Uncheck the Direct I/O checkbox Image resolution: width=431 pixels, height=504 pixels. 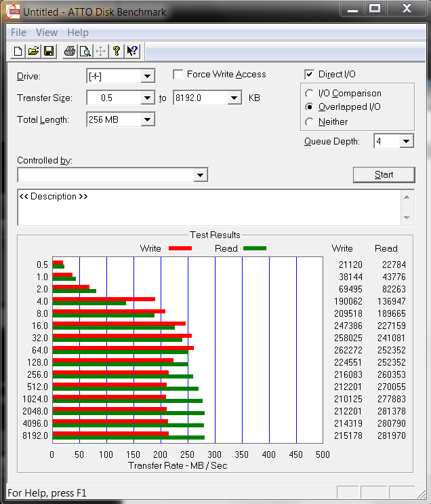(x=310, y=75)
